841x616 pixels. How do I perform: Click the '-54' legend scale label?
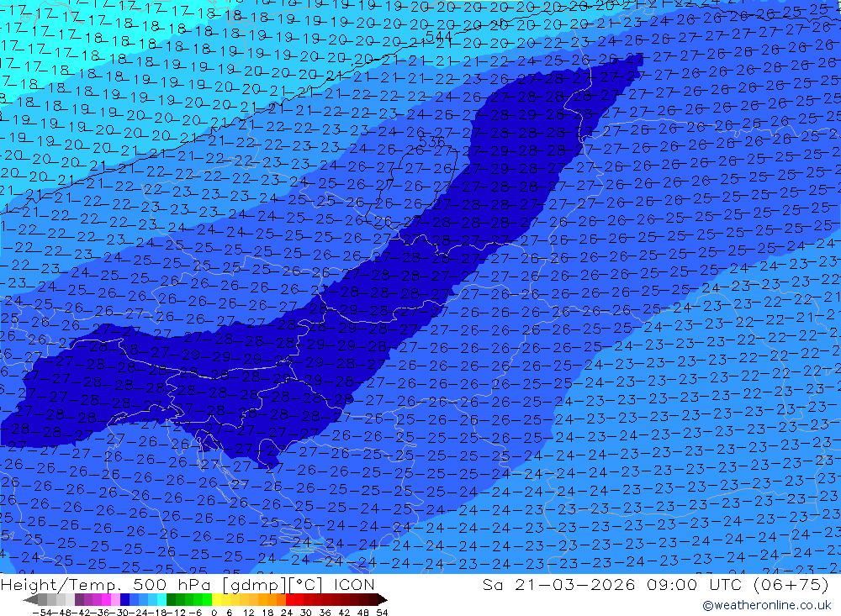point(42,613)
